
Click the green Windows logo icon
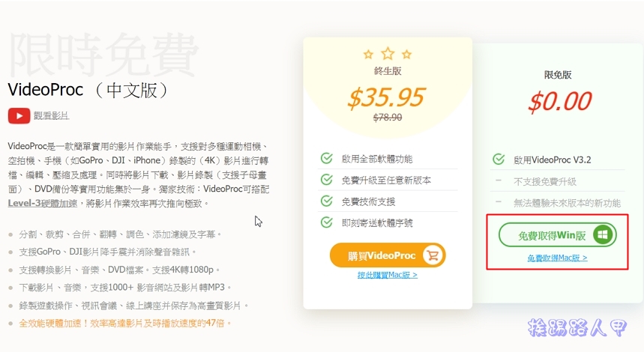(603, 235)
